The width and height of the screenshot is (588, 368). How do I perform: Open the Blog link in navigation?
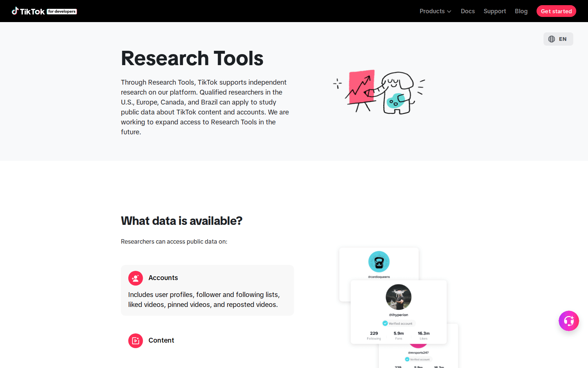click(x=521, y=11)
